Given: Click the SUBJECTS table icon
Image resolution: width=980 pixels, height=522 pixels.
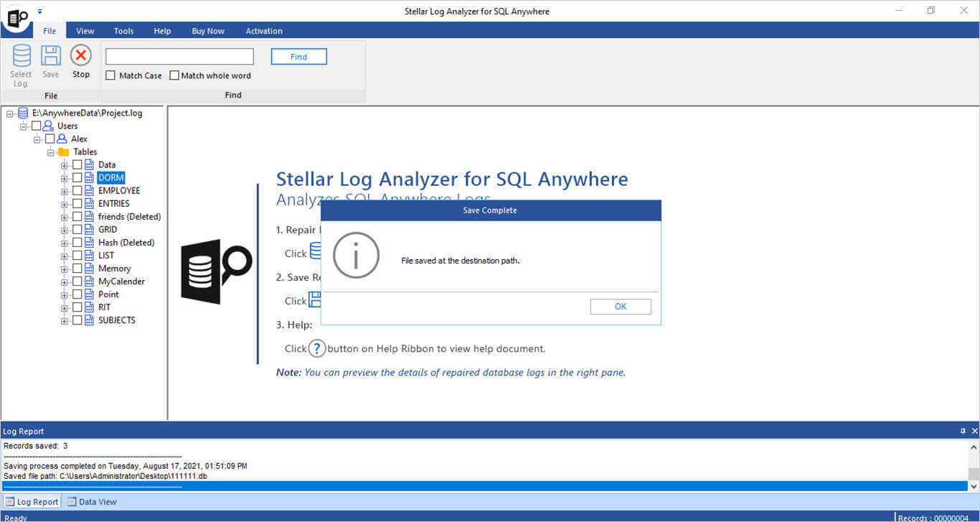Looking at the screenshot, I should click(x=89, y=320).
